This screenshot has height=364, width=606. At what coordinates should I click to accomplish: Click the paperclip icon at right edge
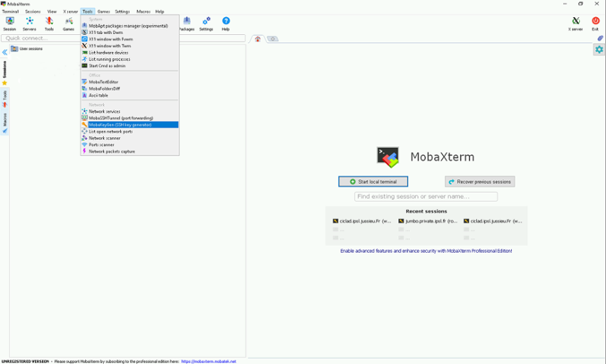coord(600,38)
